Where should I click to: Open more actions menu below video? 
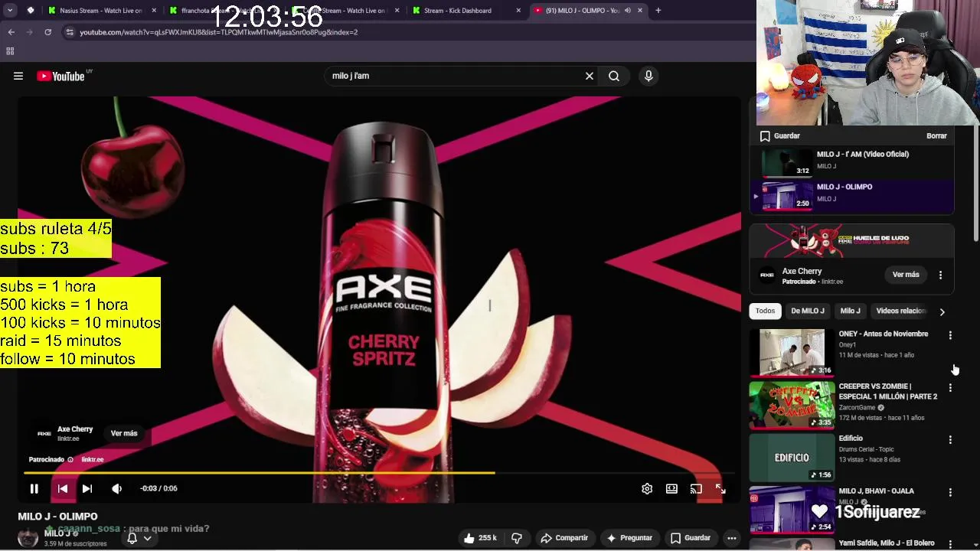[x=732, y=538]
